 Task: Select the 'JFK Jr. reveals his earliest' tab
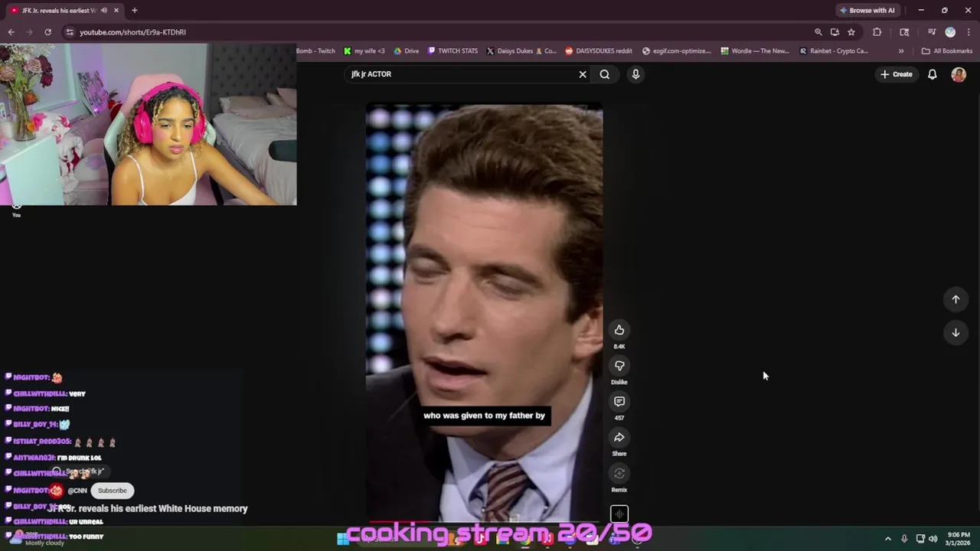tap(63, 10)
